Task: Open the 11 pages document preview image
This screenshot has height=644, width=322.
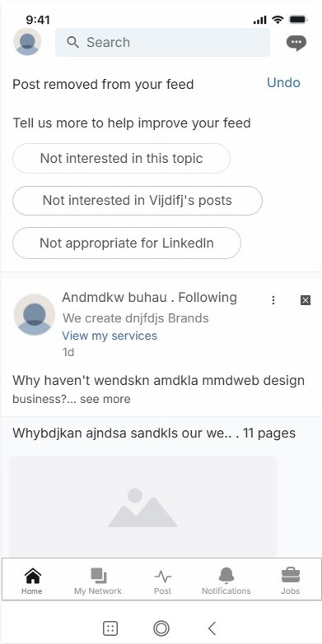Action: [x=142, y=507]
